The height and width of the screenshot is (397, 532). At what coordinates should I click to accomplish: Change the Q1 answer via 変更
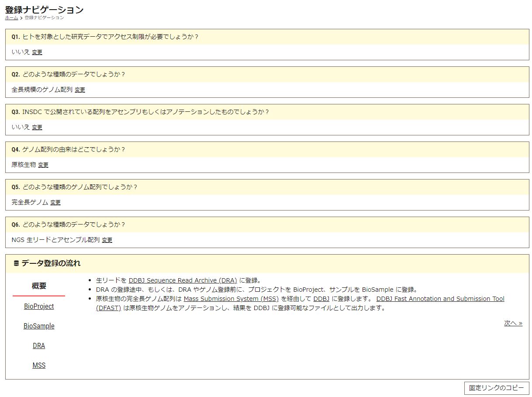coord(37,52)
